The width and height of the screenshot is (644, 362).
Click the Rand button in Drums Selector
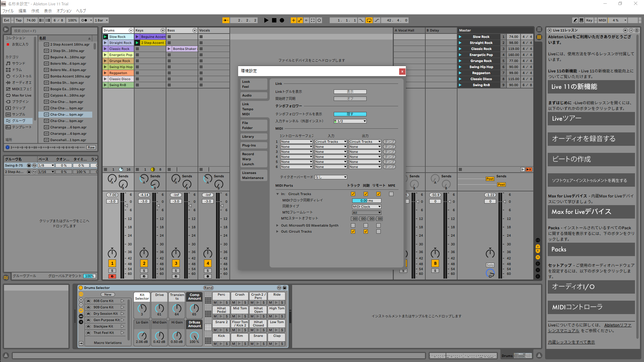coord(208,288)
